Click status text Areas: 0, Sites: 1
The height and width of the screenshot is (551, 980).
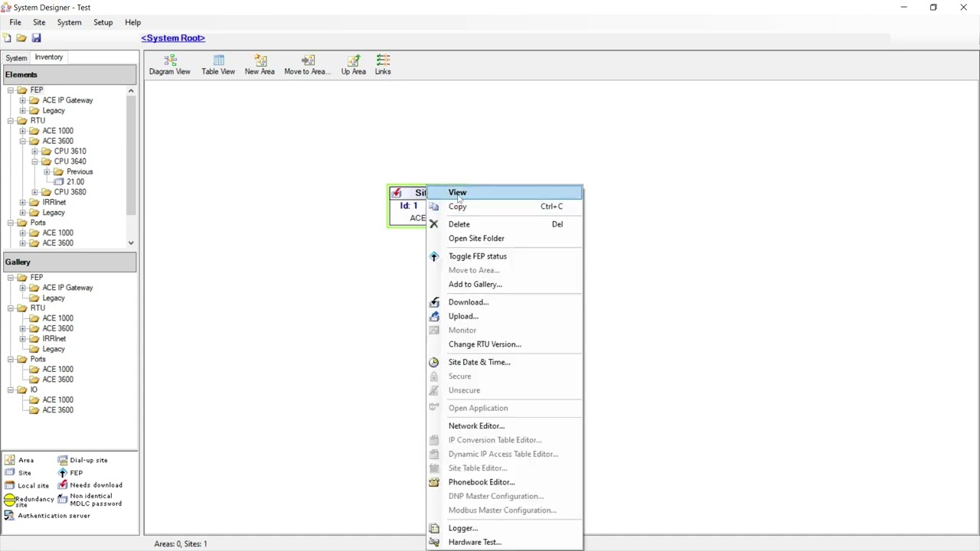(181, 543)
